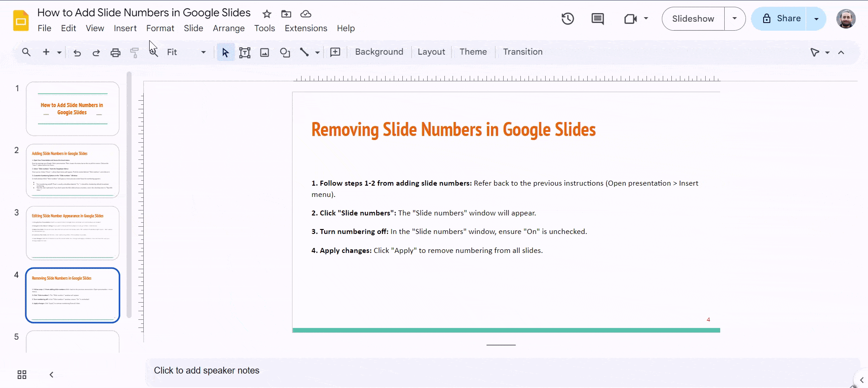The image size is (868, 388).
Task: Open the Extensions menu
Action: [306, 28]
